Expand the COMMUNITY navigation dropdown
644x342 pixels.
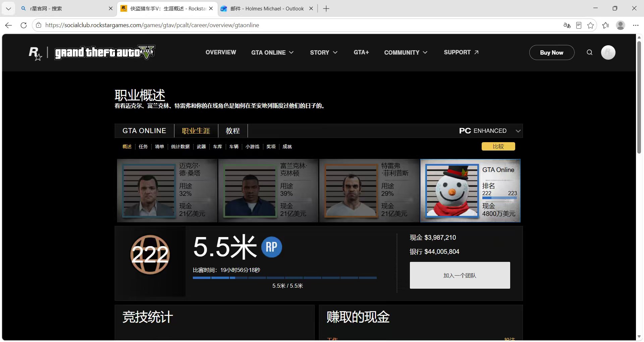(x=406, y=52)
